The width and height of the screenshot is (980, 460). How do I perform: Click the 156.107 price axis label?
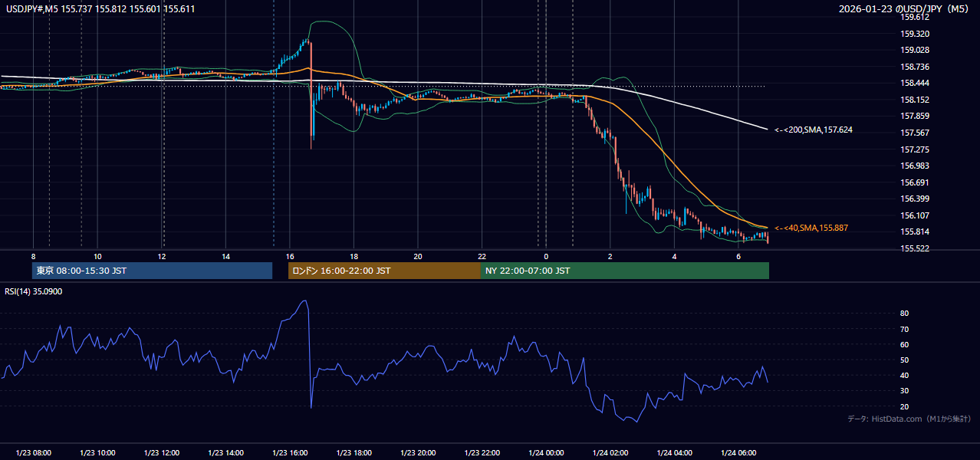(915, 215)
